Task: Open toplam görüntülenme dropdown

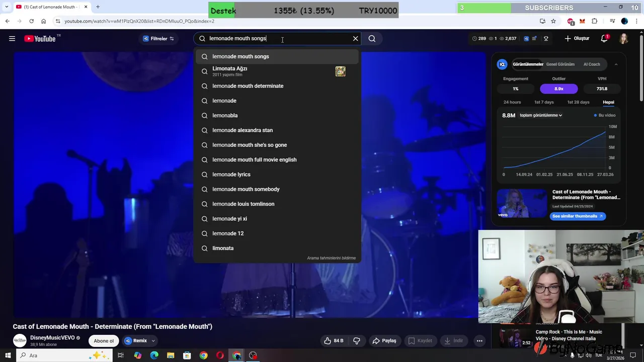Action: [541, 115]
